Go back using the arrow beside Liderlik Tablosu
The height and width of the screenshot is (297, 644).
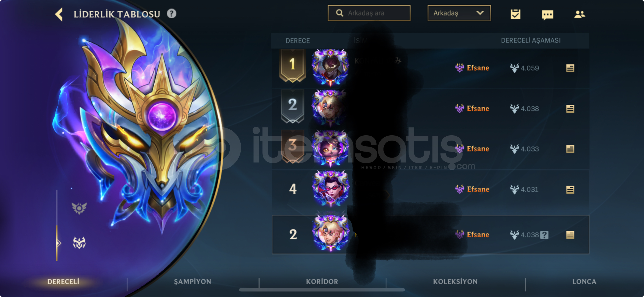(59, 14)
